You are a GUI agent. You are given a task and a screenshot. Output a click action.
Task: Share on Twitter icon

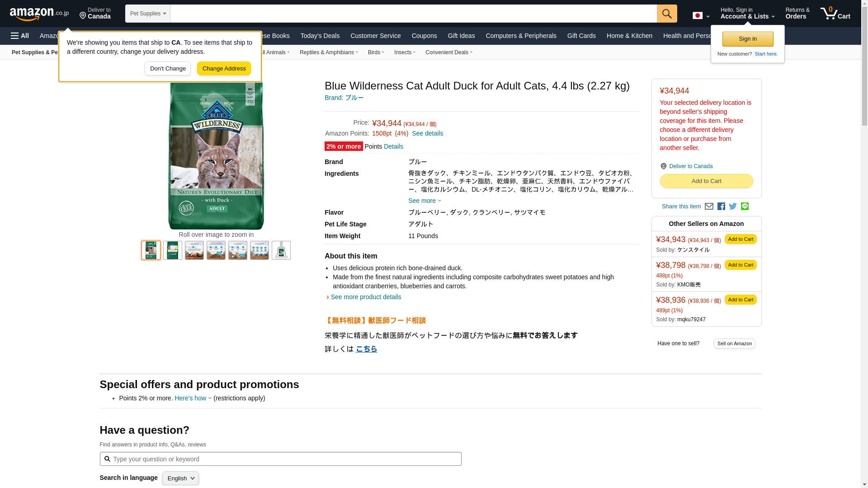click(733, 206)
